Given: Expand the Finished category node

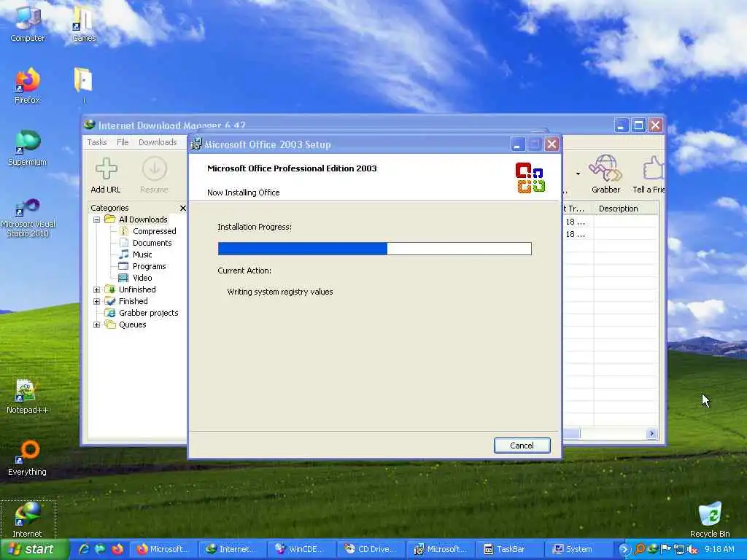Looking at the screenshot, I should (97, 301).
